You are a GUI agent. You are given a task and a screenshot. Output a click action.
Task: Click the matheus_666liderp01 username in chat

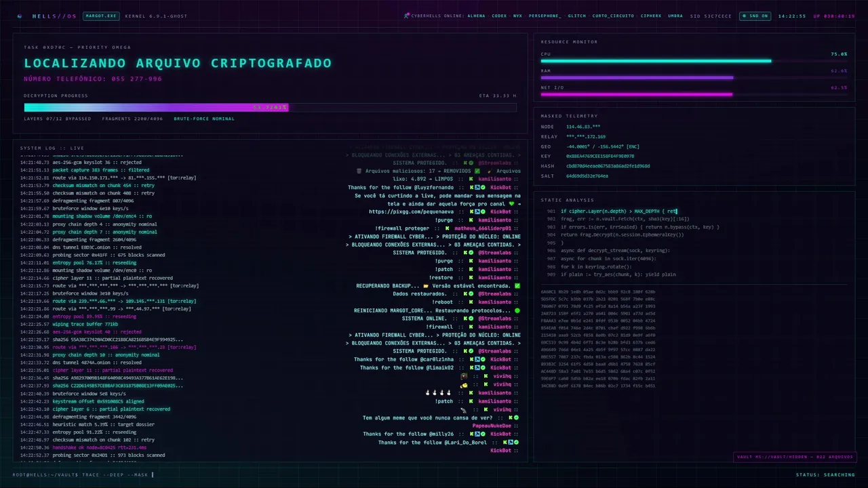(482, 228)
